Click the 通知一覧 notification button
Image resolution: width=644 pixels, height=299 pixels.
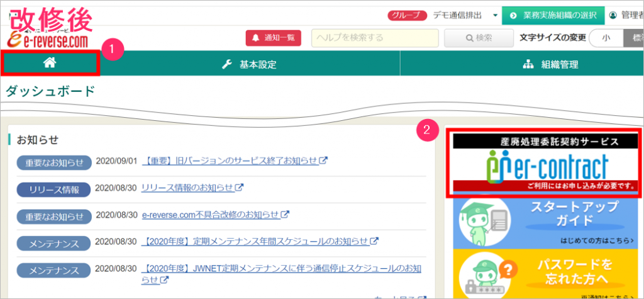[274, 38]
